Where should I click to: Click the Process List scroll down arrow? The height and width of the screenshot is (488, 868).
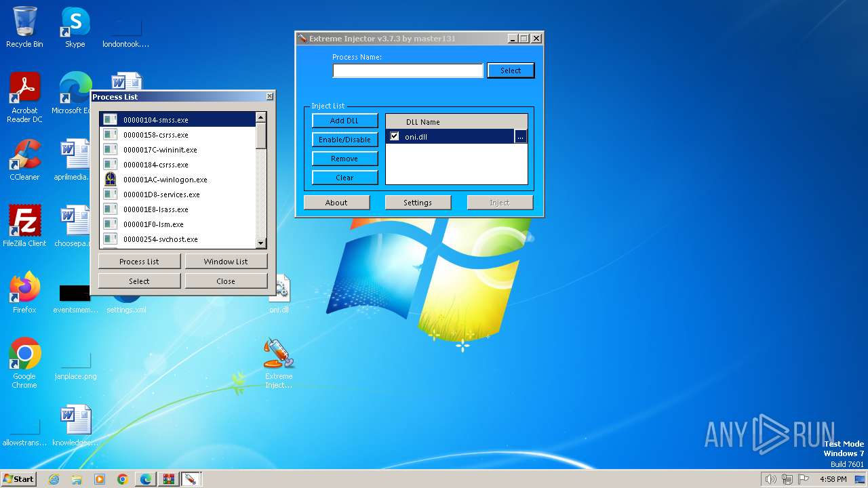[261, 243]
